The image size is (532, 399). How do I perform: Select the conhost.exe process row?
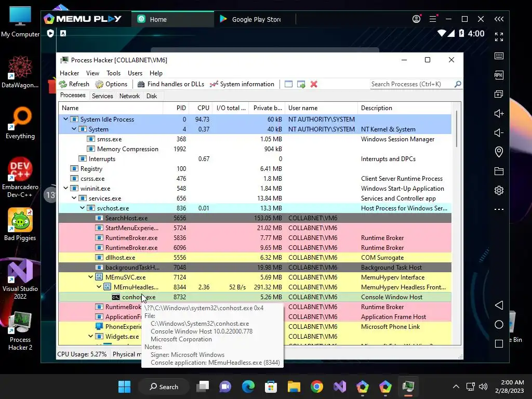click(x=255, y=297)
